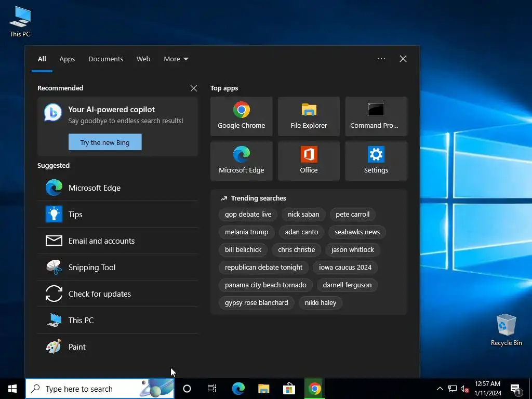Screen dimensions: 532x399
Task: Show hidden system tray icons
Action: 440,389
